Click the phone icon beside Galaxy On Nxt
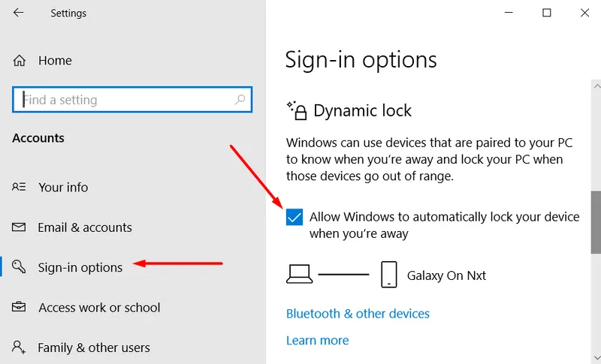601x364 pixels. pyautogui.click(x=388, y=275)
